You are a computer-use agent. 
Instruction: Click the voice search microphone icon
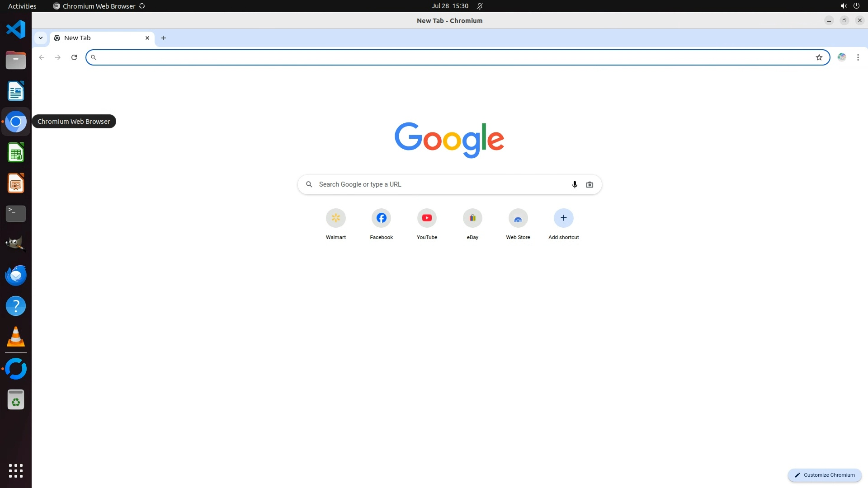coord(575,184)
